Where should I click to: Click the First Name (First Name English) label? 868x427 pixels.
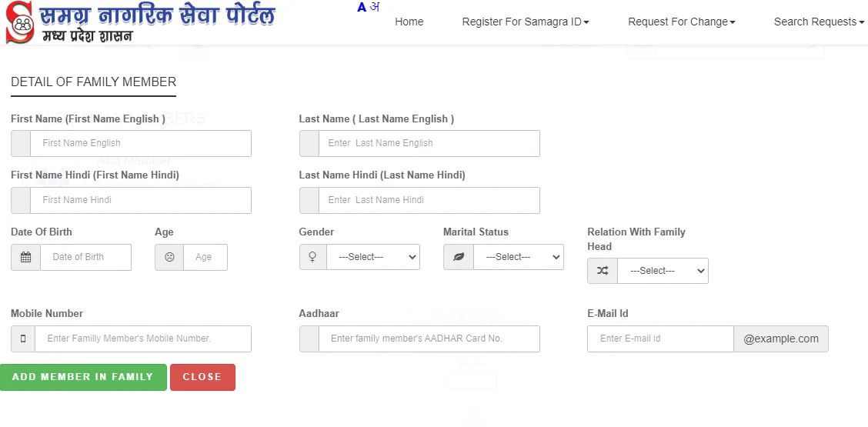[x=88, y=119]
